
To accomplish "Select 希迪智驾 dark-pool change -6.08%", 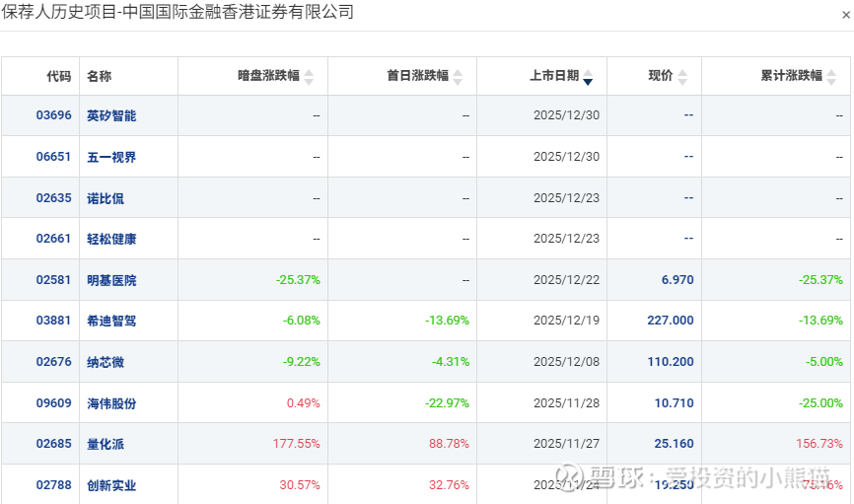I will 301,321.
